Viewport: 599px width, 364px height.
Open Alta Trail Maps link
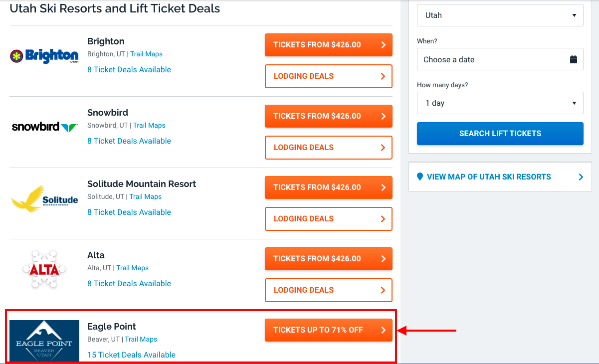click(x=133, y=268)
